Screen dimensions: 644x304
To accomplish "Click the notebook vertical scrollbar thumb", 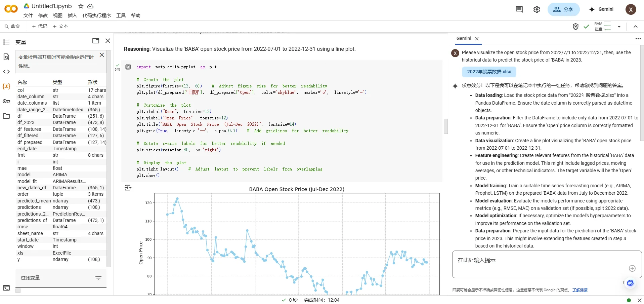I will click(x=446, y=126).
